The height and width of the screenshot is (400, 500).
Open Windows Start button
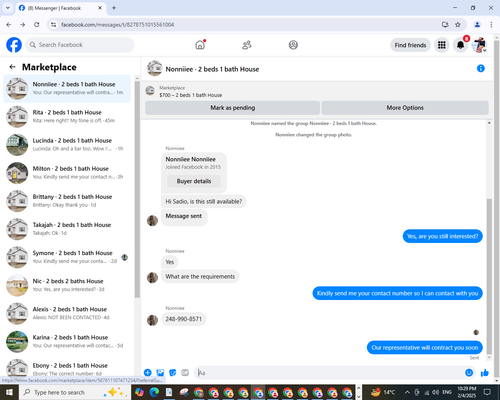pos(9,392)
